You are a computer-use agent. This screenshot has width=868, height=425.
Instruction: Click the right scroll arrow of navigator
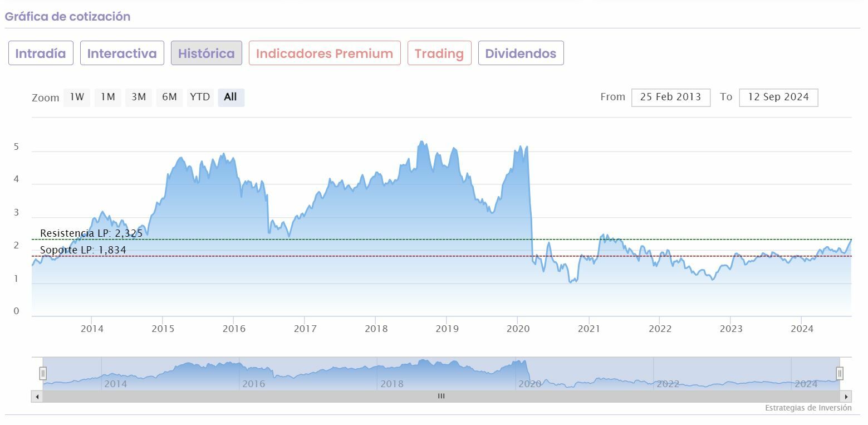coord(846,397)
